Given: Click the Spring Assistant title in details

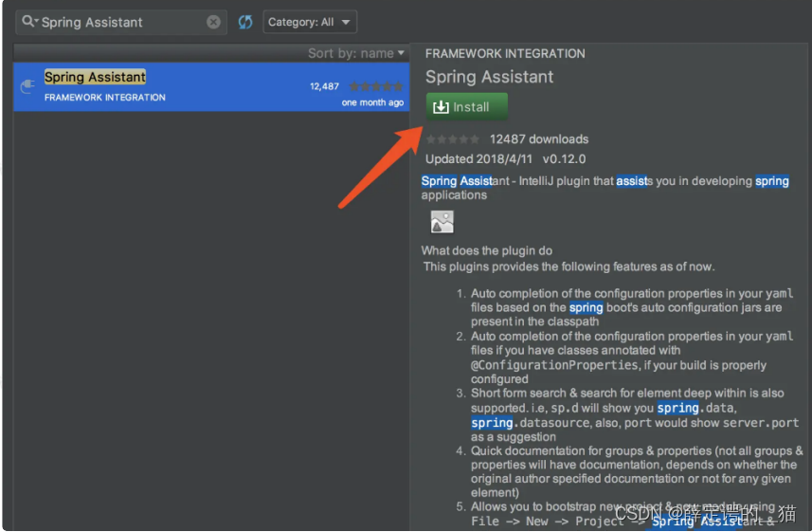Looking at the screenshot, I should pos(489,77).
